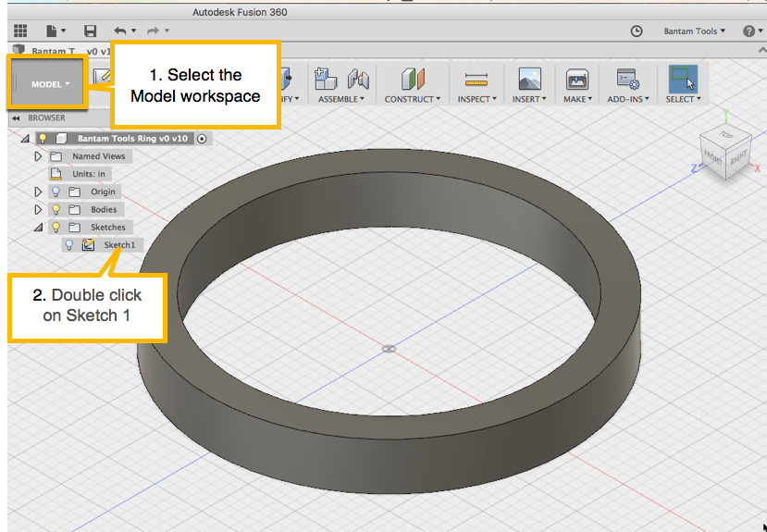Viewport: 767px width, 532px height.
Task: Collapse the Bantam Tools Ring root node
Action: click(x=24, y=139)
